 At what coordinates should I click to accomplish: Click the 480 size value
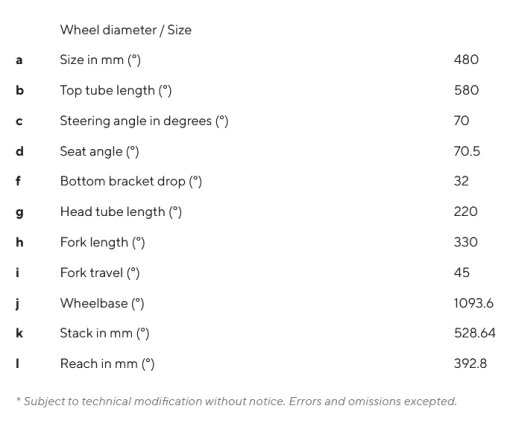click(466, 60)
